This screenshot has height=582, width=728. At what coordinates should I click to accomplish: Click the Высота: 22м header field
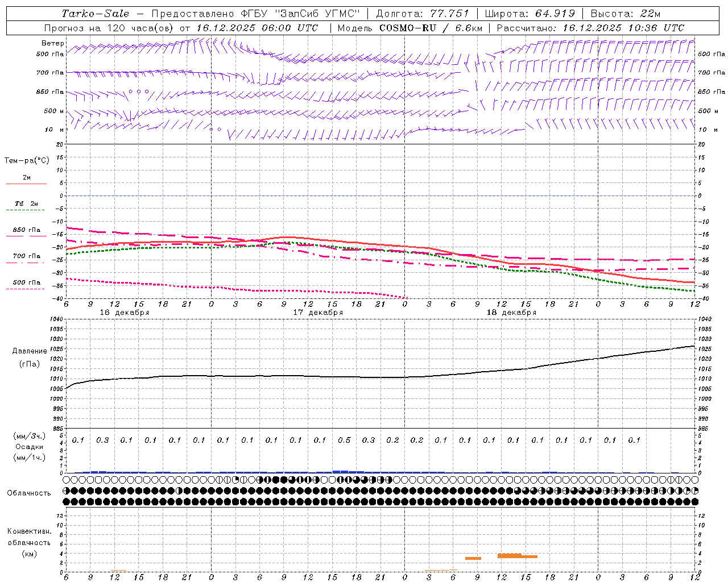click(x=626, y=14)
